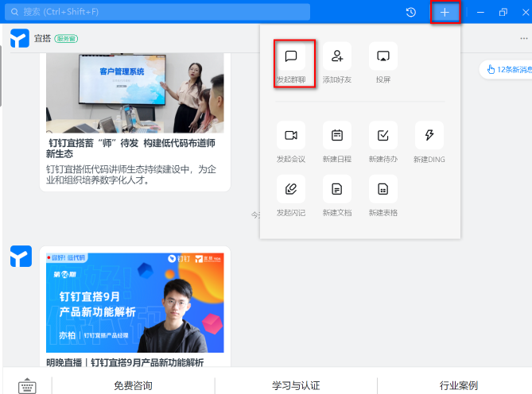Create a new schedule via 新建日程
The width and height of the screenshot is (532, 394).
tap(337, 143)
